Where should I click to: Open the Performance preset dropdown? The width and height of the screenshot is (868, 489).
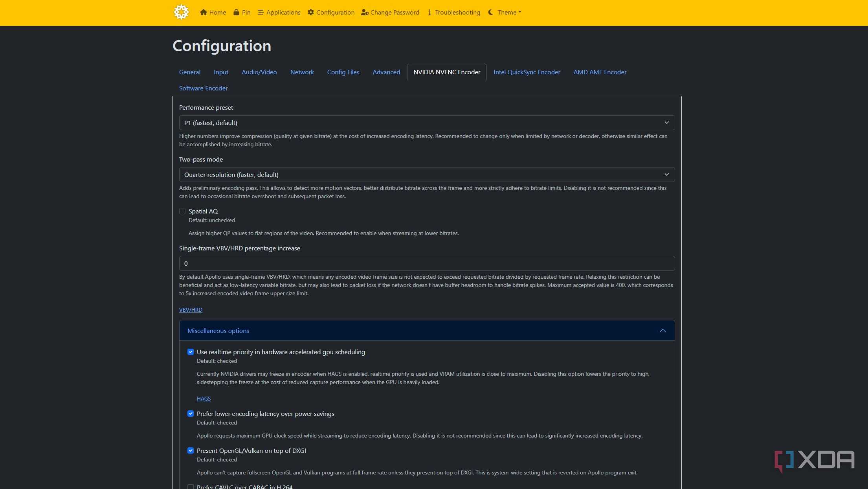pyautogui.click(x=427, y=123)
